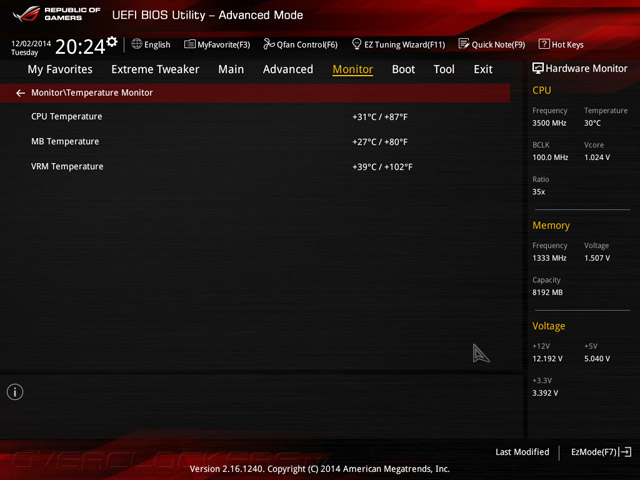Image resolution: width=640 pixels, height=480 pixels.
Task: Click the Voltage section heading
Action: pos(549,326)
